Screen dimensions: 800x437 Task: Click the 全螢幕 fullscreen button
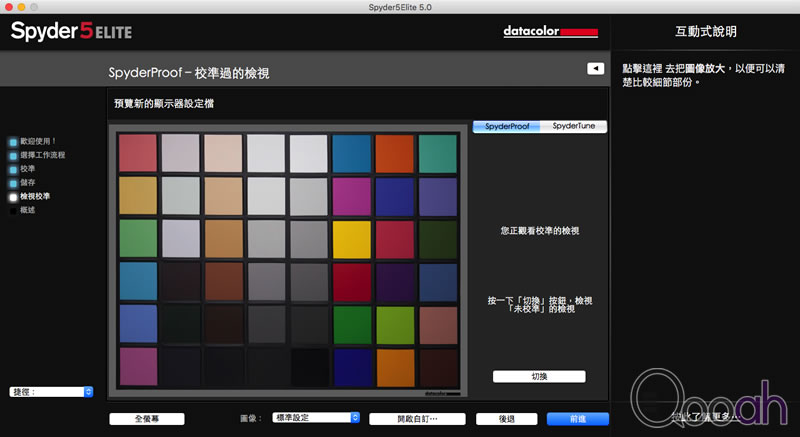147,419
